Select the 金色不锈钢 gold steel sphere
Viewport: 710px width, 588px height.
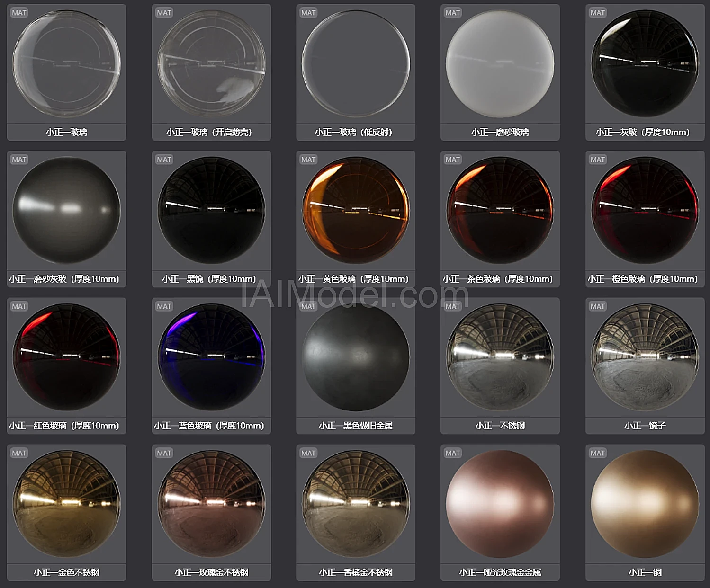click(x=66, y=504)
